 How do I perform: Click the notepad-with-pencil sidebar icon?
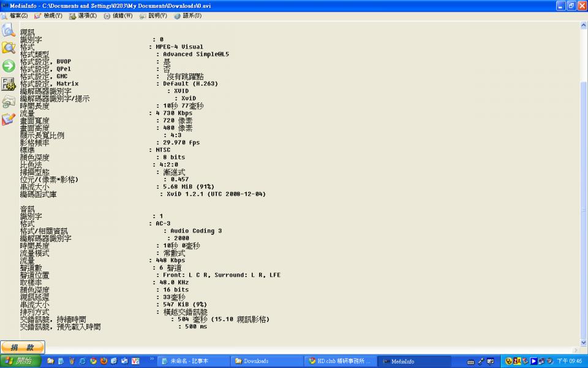click(8, 120)
